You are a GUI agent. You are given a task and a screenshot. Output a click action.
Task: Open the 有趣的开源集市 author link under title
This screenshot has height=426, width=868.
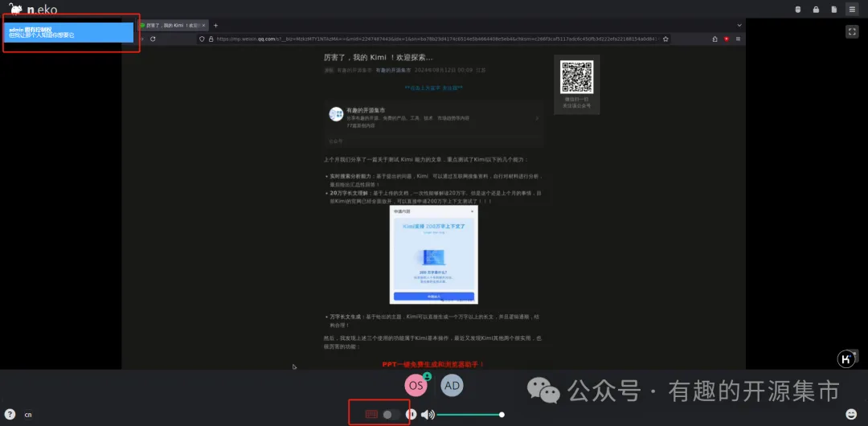pyautogui.click(x=393, y=71)
